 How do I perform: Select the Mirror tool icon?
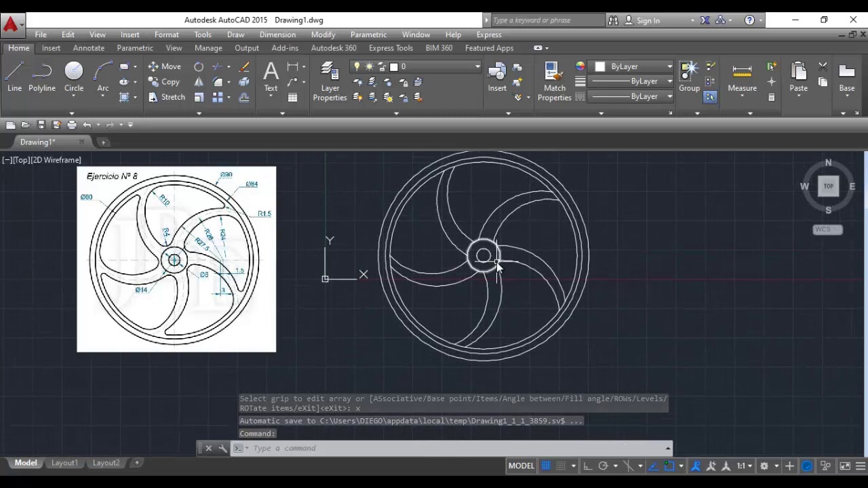(199, 82)
